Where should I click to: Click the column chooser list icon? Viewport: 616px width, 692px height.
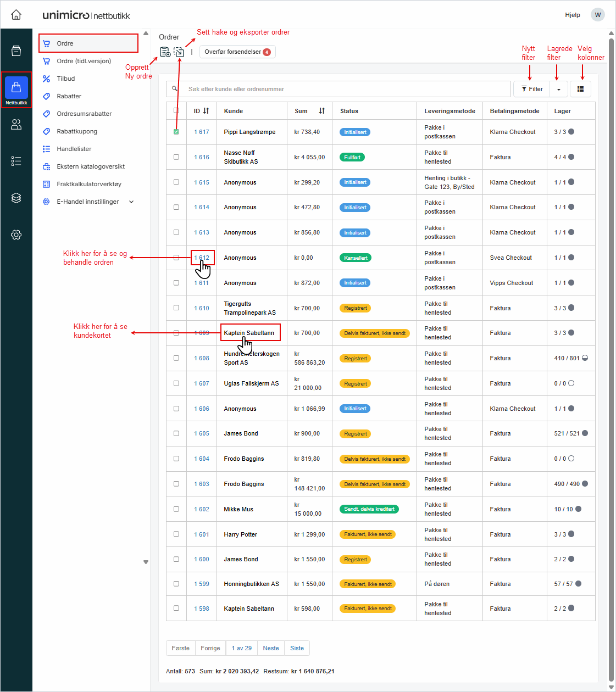pyautogui.click(x=580, y=89)
